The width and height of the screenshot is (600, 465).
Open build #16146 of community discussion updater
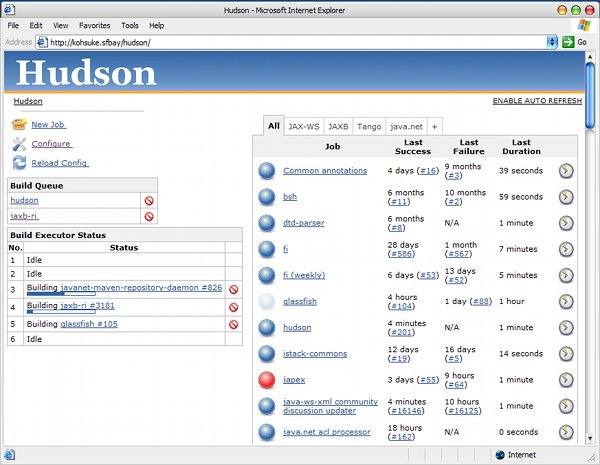[406, 411]
